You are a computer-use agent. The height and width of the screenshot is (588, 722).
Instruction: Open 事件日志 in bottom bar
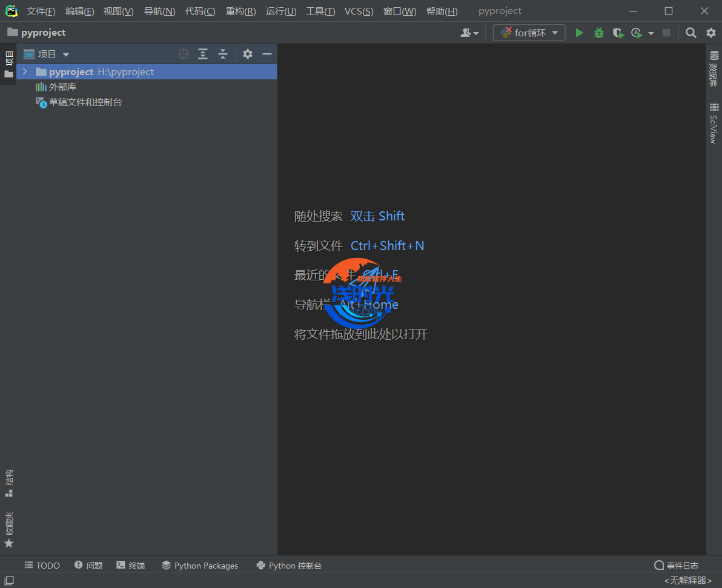677,566
